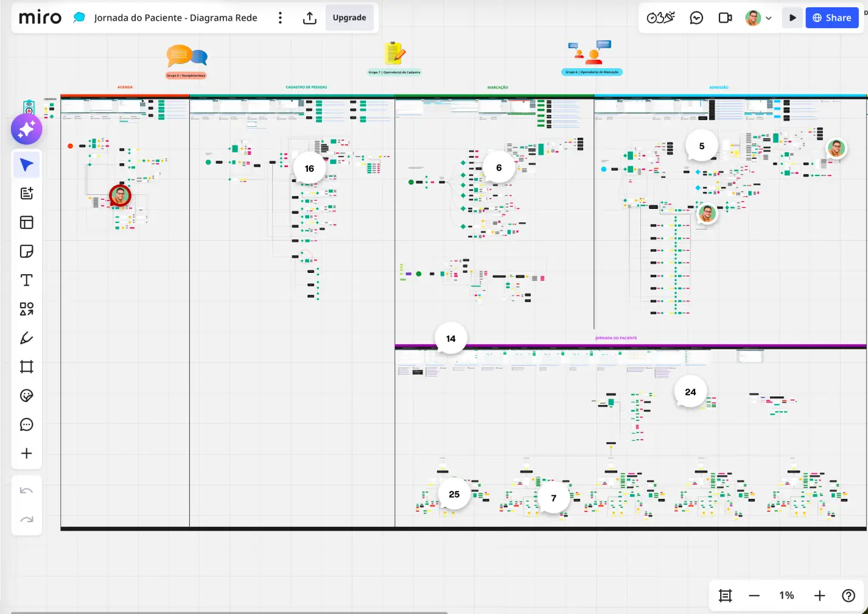Image resolution: width=868 pixels, height=614 pixels.
Task: Open the comment thread marked 7
Action: coord(554,498)
